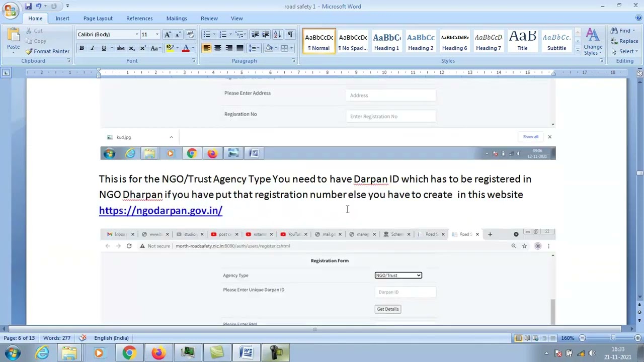Screen dimensions: 644x362
Task: Open the Review tab
Action: (209, 19)
